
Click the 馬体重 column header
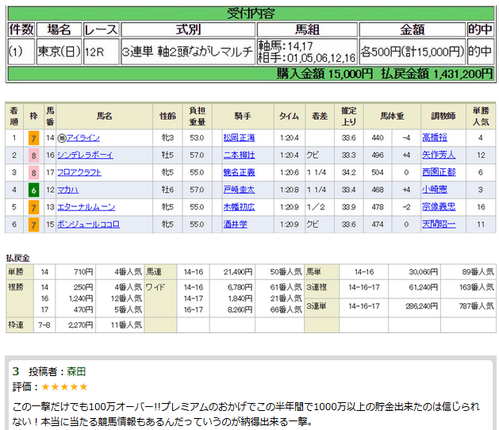click(392, 116)
